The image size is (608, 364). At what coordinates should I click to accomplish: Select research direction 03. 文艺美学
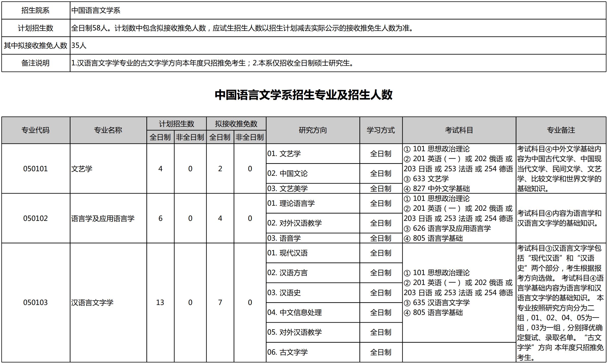tap(287, 188)
